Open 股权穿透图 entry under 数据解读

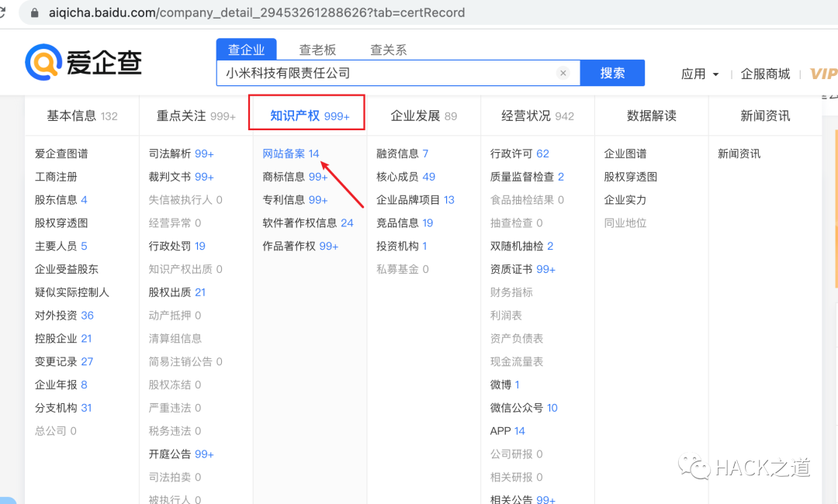pos(631,177)
